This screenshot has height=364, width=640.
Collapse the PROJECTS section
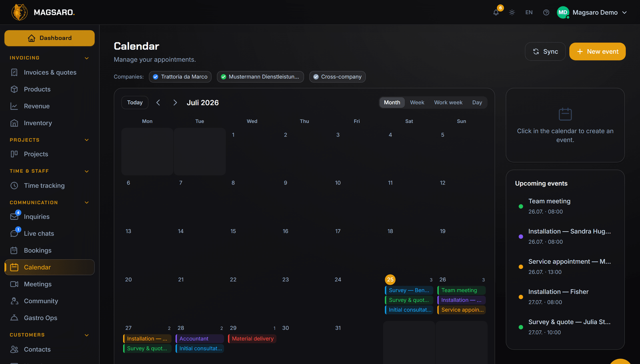coord(87,140)
